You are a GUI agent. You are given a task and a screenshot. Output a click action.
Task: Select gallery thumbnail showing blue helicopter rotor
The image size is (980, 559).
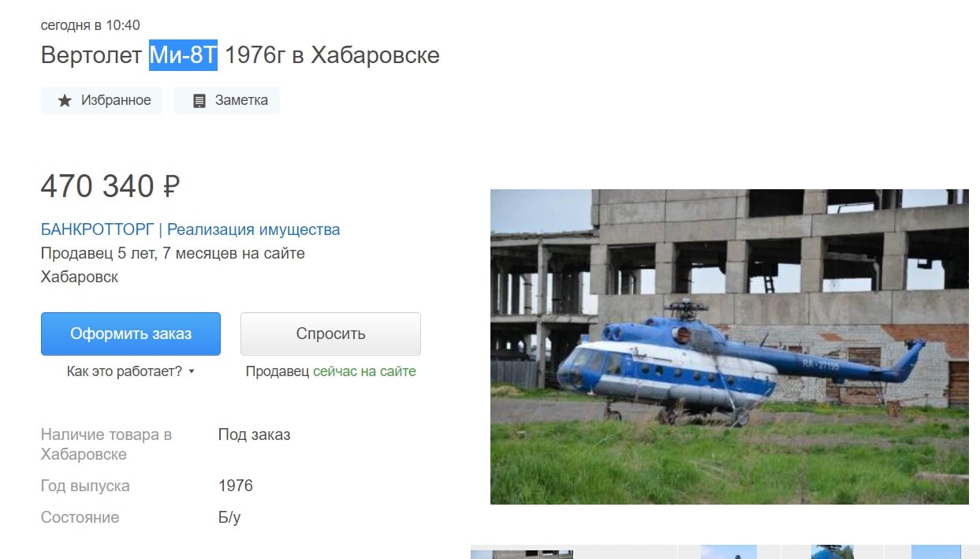pyautogui.click(x=832, y=552)
